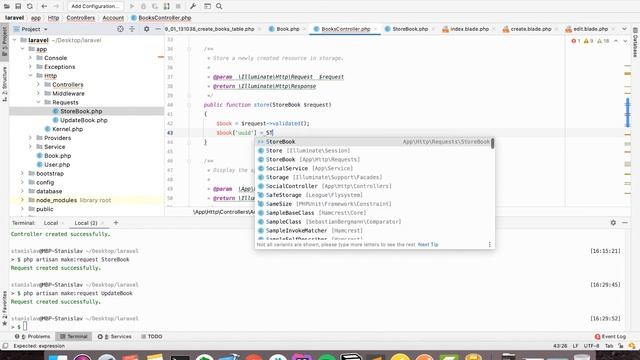
Task: Minimize the terminal panel
Action: (x=625, y=223)
